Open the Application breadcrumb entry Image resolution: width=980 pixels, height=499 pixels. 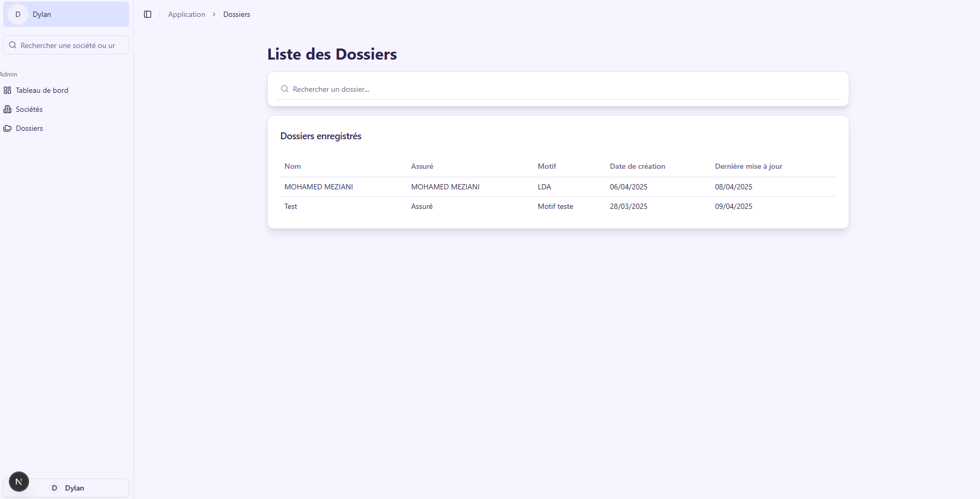(x=187, y=14)
